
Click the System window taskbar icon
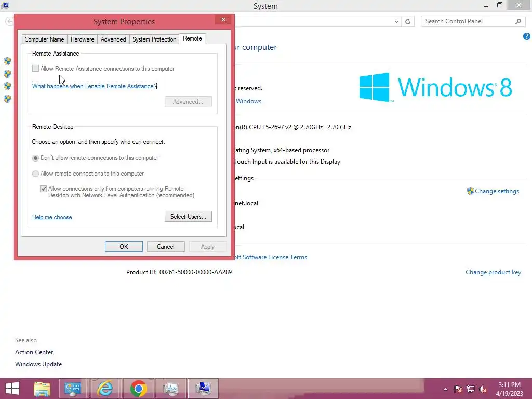[203, 389]
